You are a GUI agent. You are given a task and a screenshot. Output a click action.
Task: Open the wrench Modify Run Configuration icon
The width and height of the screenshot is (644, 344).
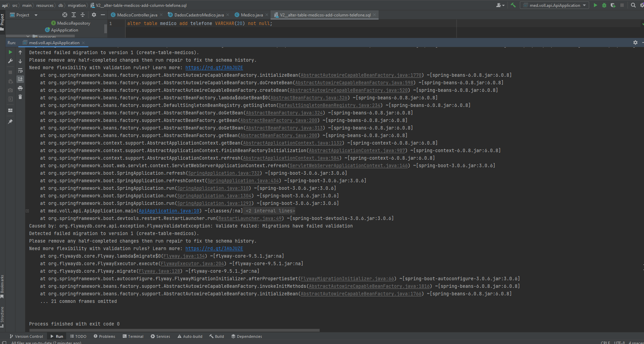tap(10, 61)
